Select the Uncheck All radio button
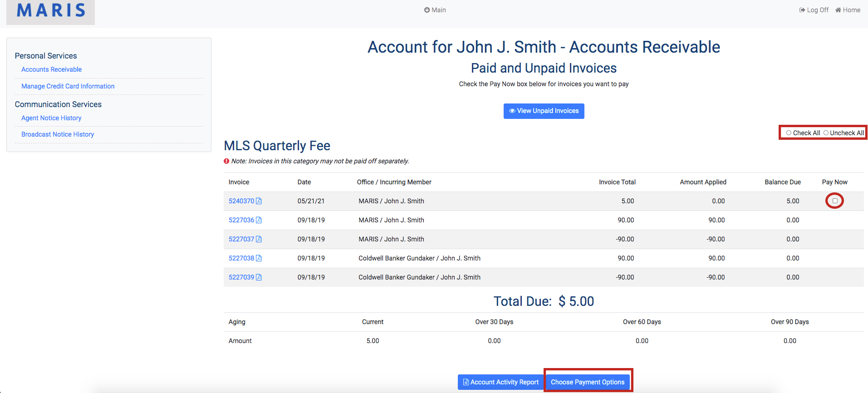The image size is (868, 393). click(x=826, y=133)
